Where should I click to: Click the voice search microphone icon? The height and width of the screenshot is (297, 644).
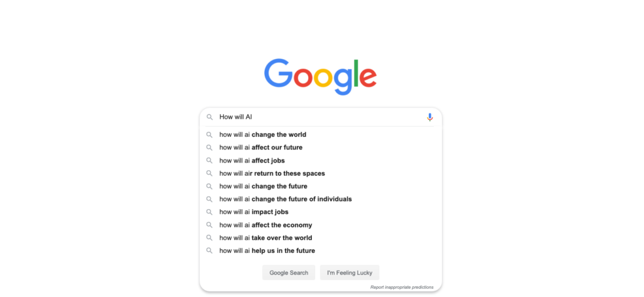(430, 117)
